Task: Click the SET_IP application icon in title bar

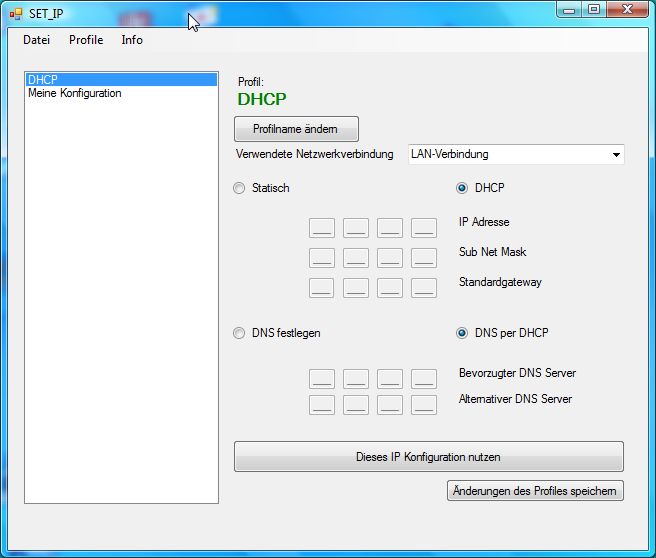Action: (x=15, y=13)
